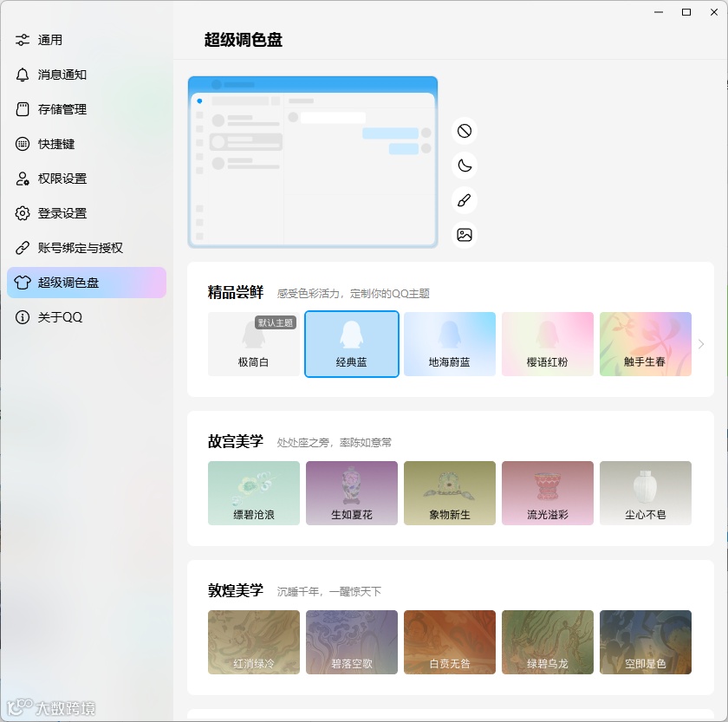Click the storage card icon for 存储管理
Image resolution: width=728 pixels, height=722 pixels.
[23, 109]
